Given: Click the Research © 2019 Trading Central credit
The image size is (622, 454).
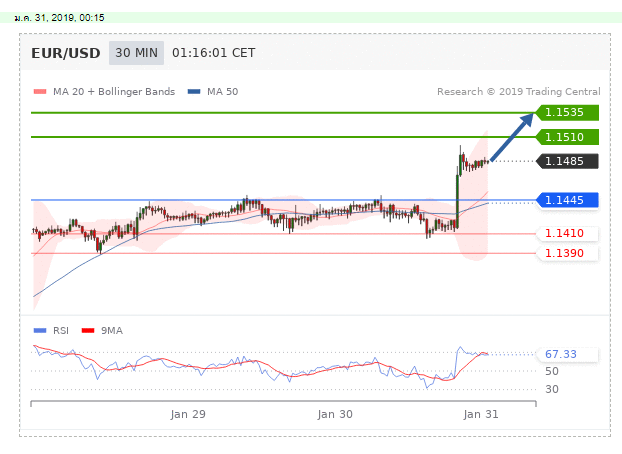Looking at the screenshot, I should click(x=519, y=92).
